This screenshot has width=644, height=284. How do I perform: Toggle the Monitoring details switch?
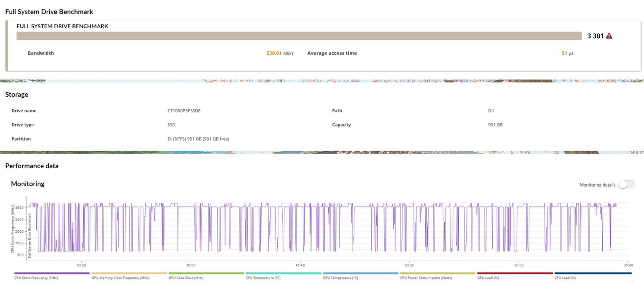pos(627,185)
